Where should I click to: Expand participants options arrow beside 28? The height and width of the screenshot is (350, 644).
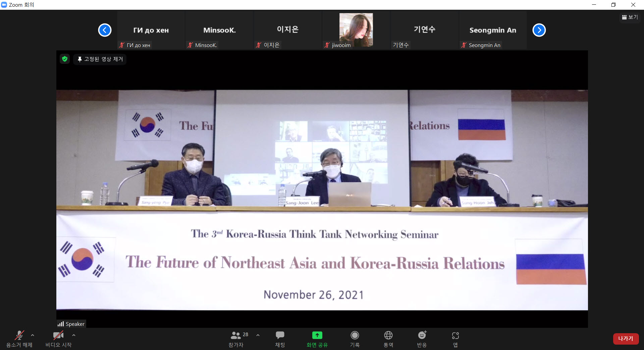[x=258, y=335]
